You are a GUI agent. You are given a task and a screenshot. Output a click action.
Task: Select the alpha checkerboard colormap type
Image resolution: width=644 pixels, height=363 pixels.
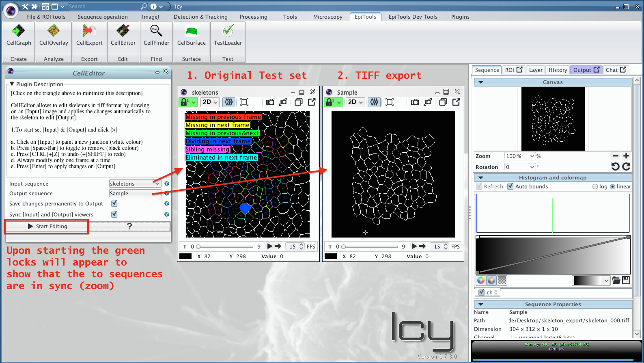coord(502,281)
